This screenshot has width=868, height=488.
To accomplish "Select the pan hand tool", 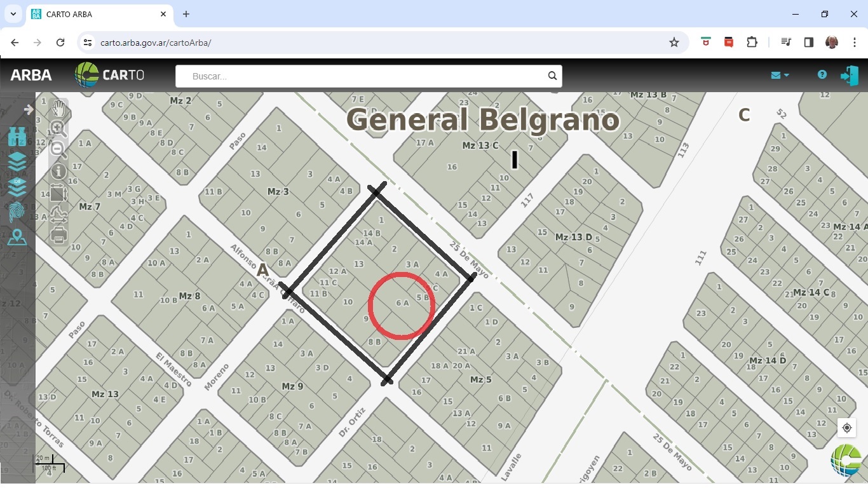I will [x=59, y=107].
